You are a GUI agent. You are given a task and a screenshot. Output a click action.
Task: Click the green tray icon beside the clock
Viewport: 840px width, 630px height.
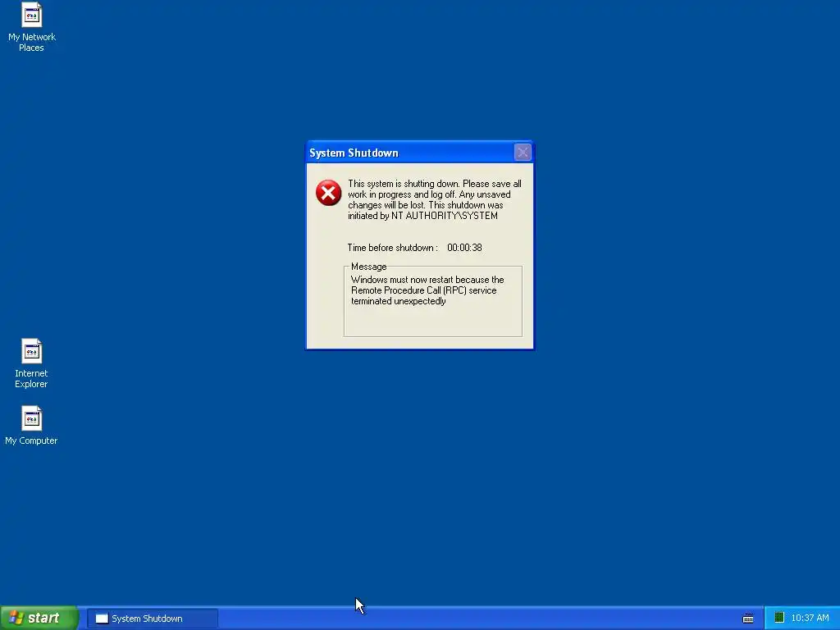tap(779, 618)
